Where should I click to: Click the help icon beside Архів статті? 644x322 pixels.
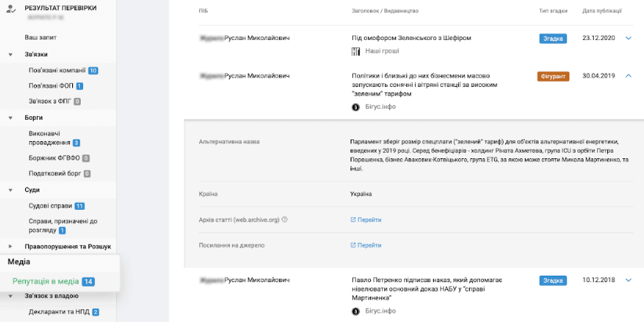point(284,219)
